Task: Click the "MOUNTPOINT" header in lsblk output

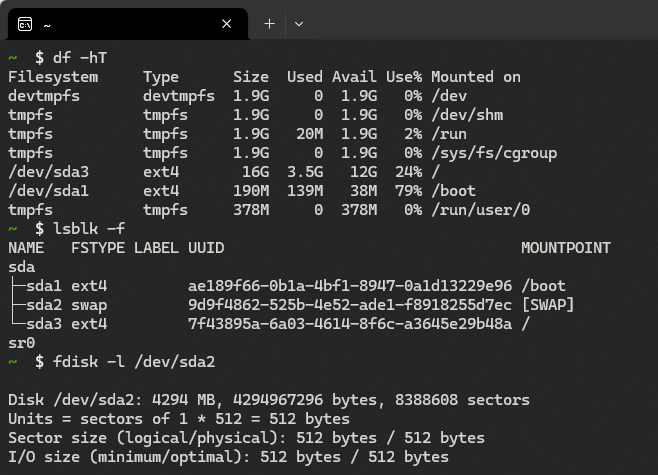Action: coord(565,248)
